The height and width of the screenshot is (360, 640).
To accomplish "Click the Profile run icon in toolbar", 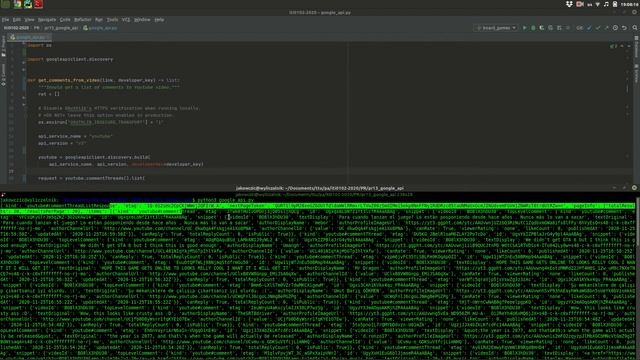I will (x=550, y=28).
